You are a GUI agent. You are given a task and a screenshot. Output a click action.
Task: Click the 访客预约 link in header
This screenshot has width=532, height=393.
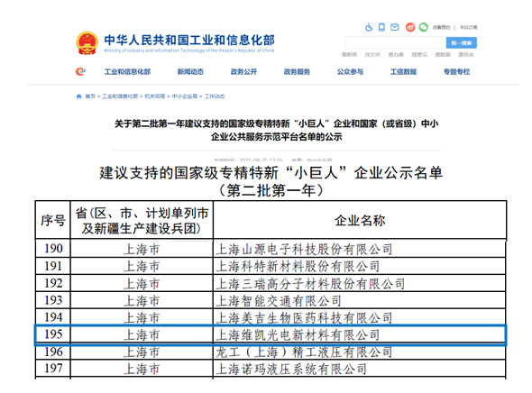tap(441, 27)
